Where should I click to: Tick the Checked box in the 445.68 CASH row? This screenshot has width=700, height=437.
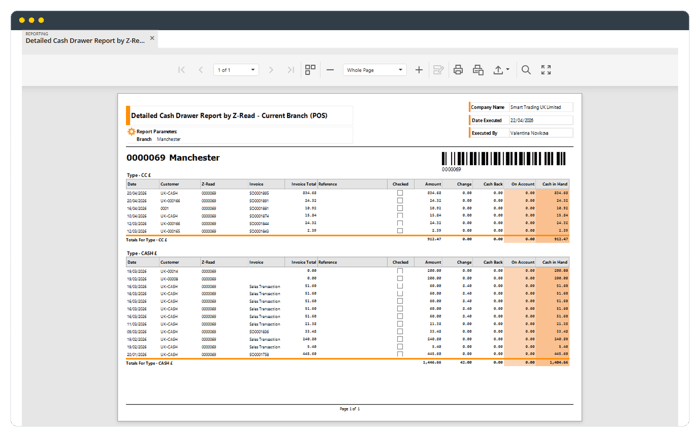400,354
